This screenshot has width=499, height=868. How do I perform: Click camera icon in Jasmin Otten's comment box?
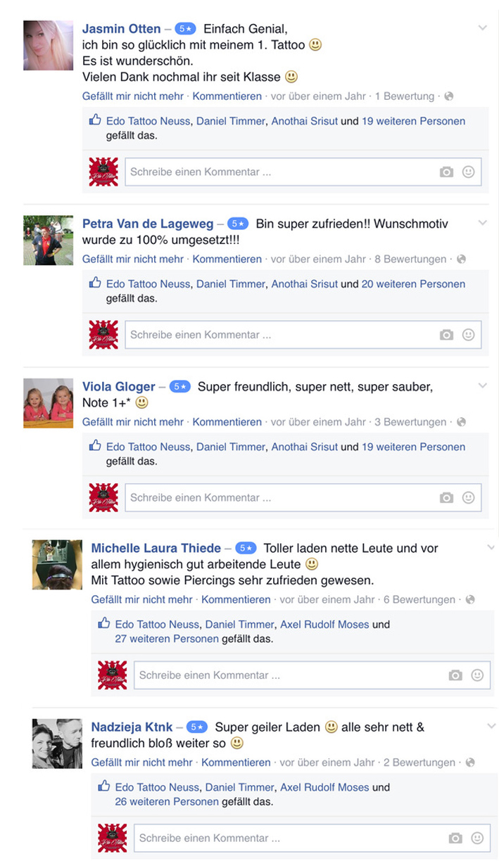[446, 172]
